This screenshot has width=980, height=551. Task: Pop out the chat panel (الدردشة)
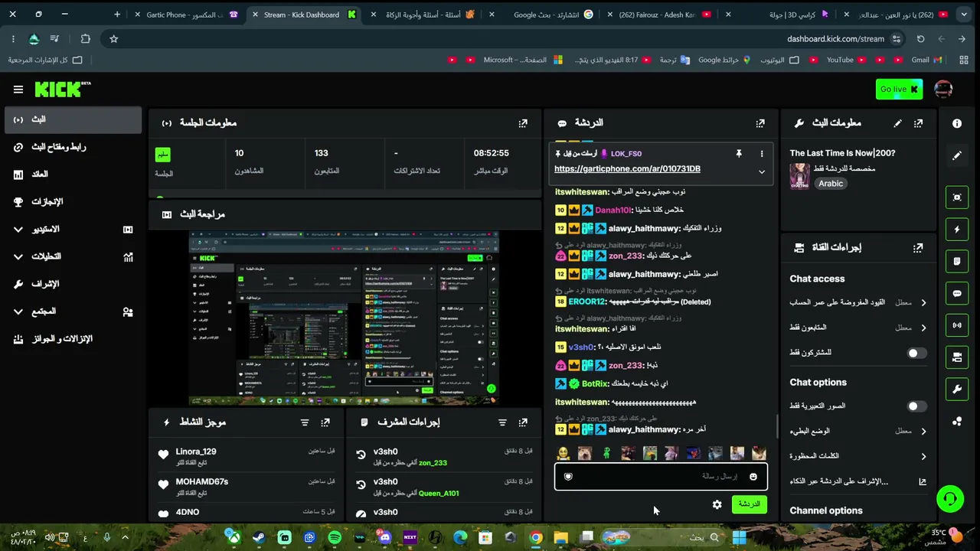click(760, 123)
